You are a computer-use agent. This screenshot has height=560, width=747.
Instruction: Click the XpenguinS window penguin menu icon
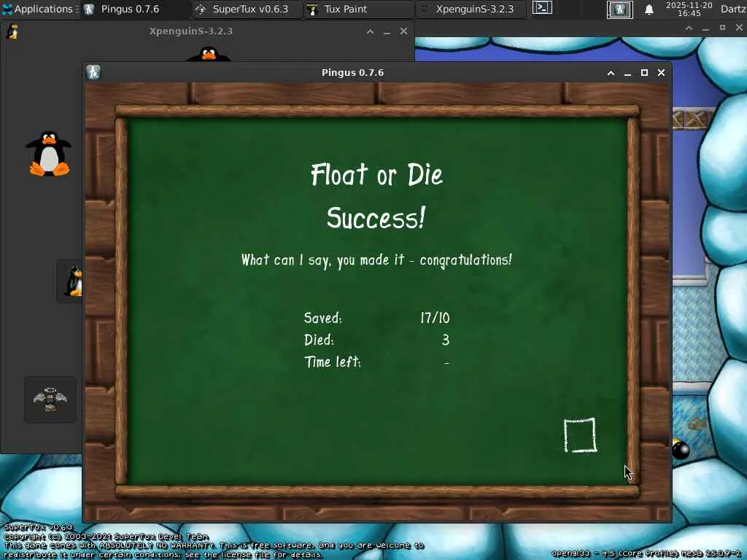pos(13,31)
